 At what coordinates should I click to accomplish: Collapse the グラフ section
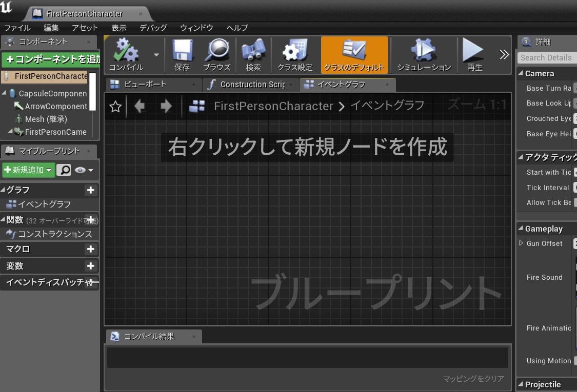pyautogui.click(x=3, y=190)
